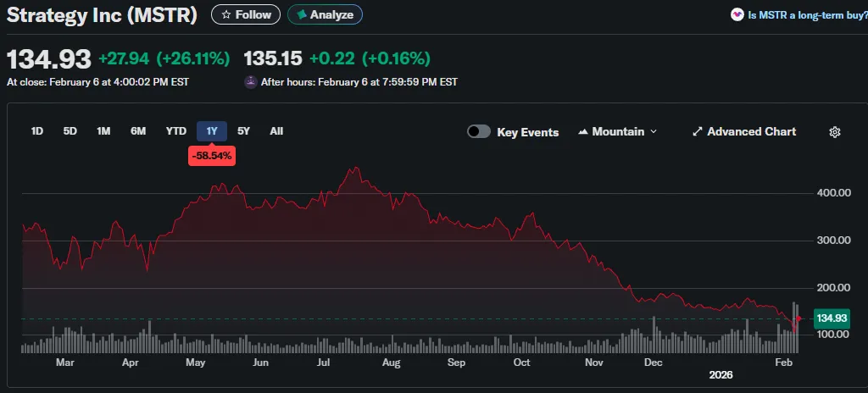Screen dimensions: 868x393
Task: Click the purple heart icon beside MSTR question
Action: click(737, 14)
